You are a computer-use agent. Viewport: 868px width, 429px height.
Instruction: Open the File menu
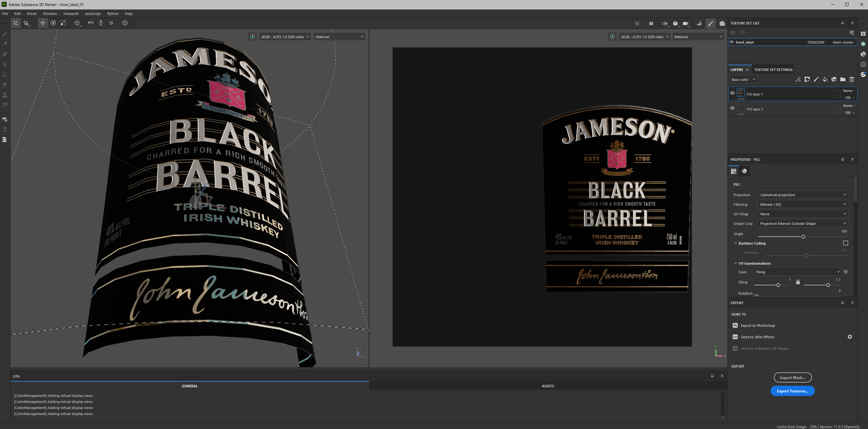(x=5, y=14)
